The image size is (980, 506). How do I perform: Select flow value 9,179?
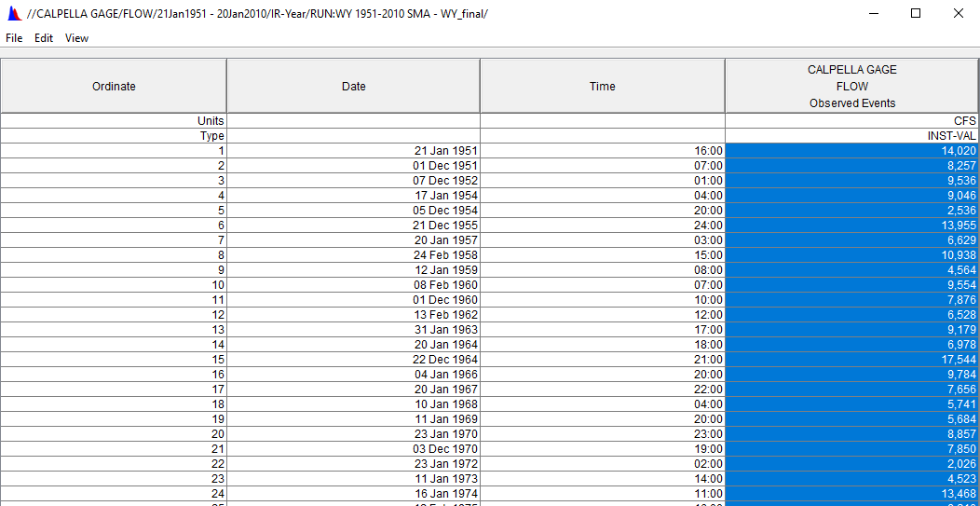point(851,330)
